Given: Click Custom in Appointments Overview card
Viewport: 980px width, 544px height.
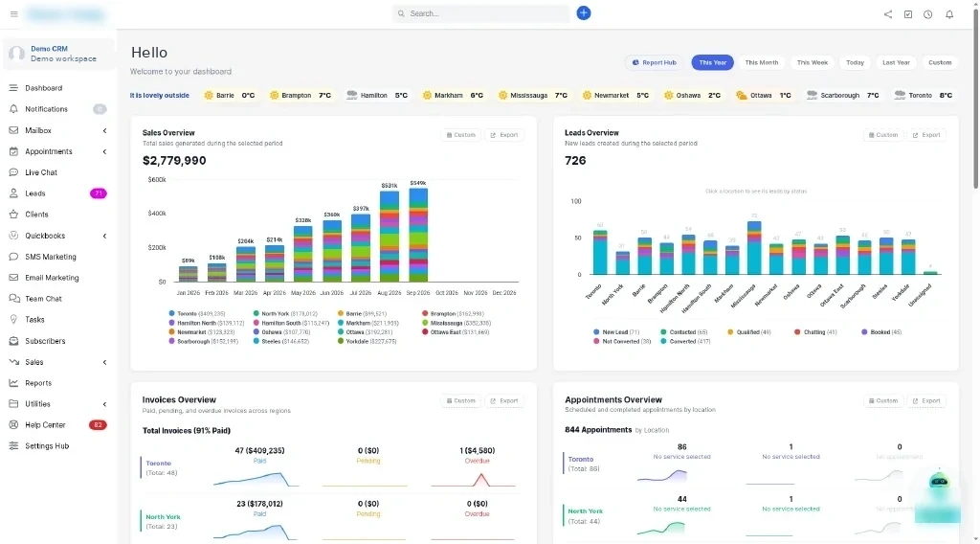Looking at the screenshot, I should 883,400.
